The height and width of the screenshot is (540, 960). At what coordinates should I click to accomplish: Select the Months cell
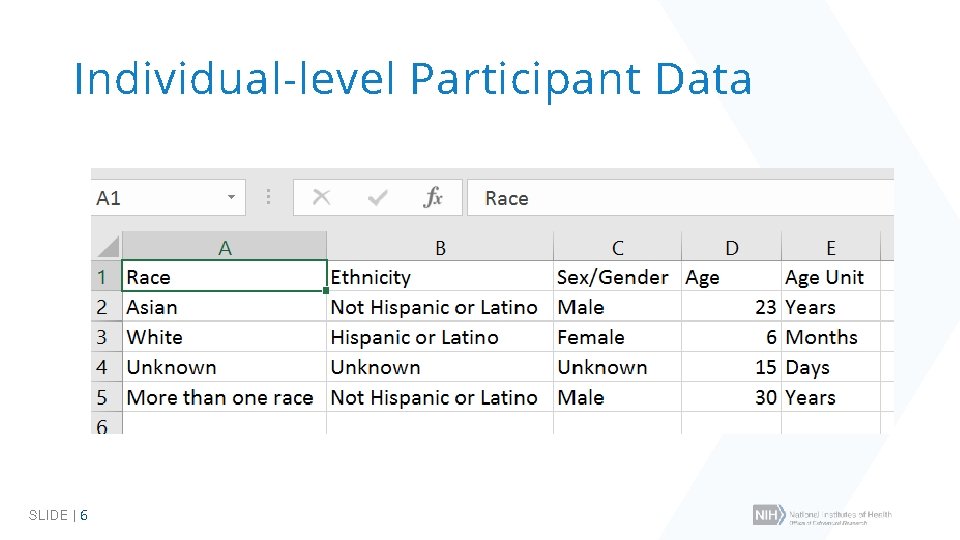click(x=831, y=337)
